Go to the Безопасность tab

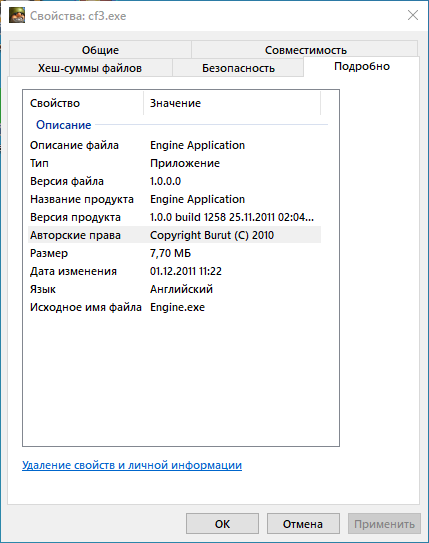pos(238,68)
